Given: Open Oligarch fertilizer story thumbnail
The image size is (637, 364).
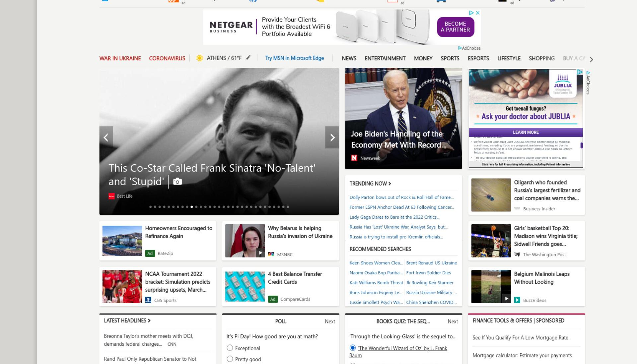Looking at the screenshot, I should click(491, 195).
